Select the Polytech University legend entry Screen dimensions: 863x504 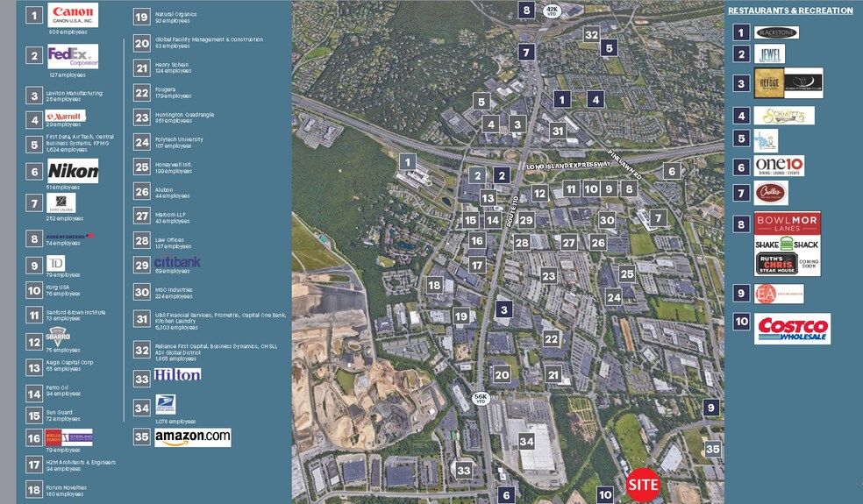(x=178, y=142)
